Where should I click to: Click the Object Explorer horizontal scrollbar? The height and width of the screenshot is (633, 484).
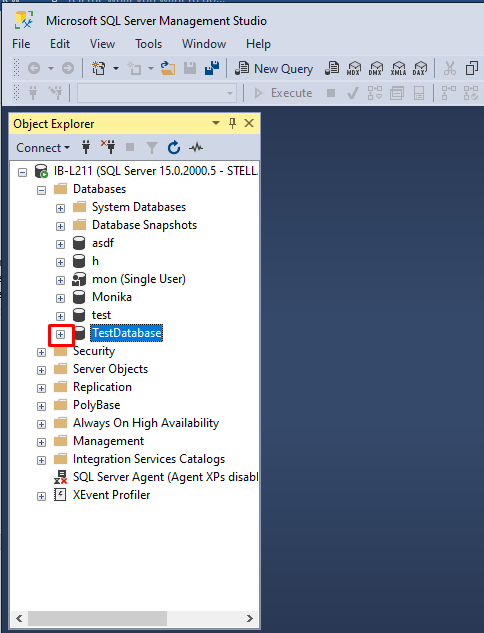pos(134,618)
